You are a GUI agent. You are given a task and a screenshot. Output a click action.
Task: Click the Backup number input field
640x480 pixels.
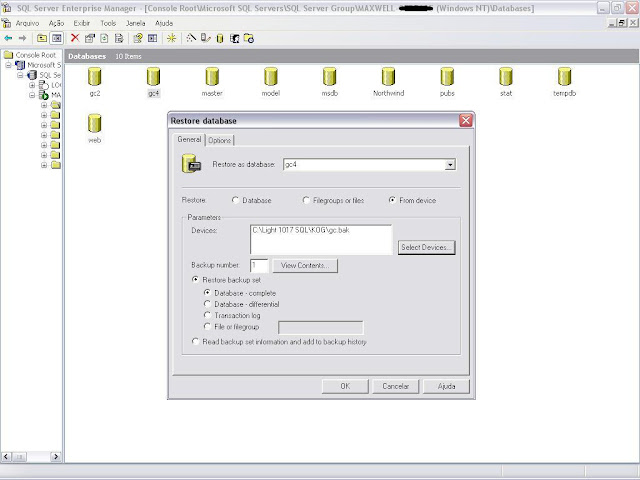pyautogui.click(x=259, y=265)
